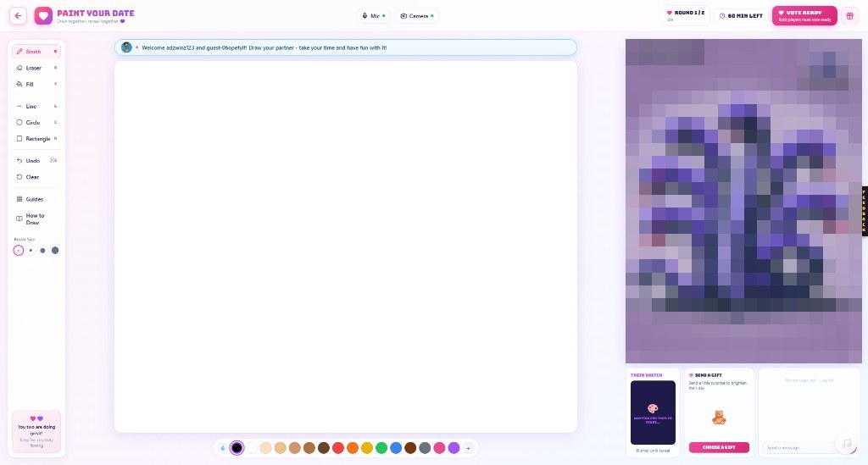The image size is (868, 465).
Task: Click the 60 min left timer
Action: (741, 15)
